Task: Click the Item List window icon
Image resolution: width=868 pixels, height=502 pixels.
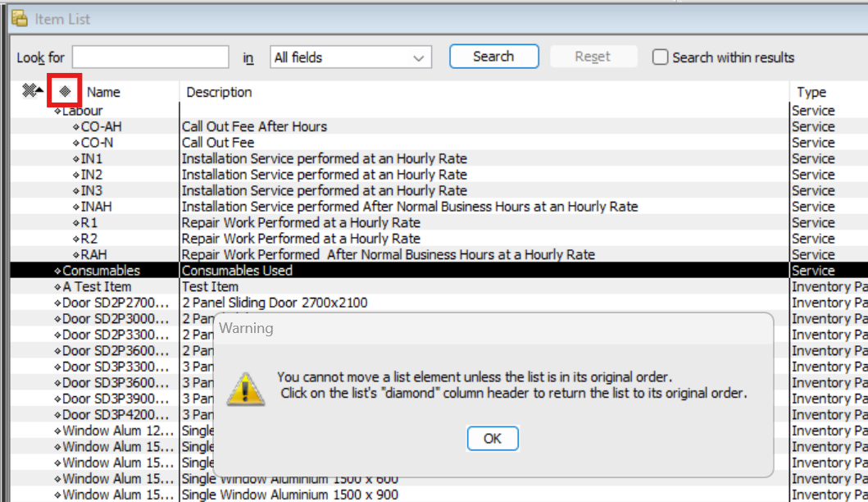Action: click(x=20, y=19)
